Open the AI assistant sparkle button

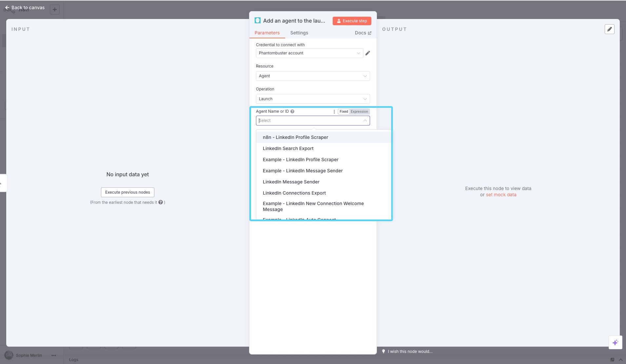(616, 343)
